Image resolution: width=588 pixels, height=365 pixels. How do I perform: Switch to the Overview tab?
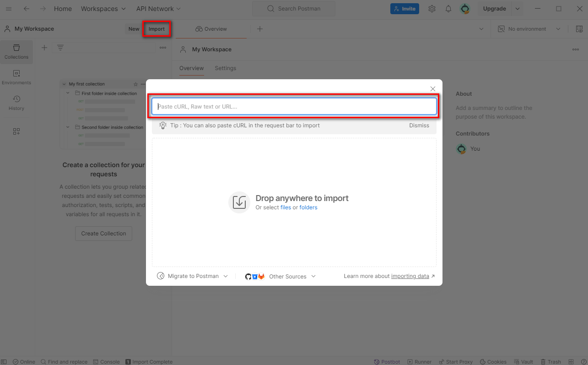pyautogui.click(x=191, y=68)
